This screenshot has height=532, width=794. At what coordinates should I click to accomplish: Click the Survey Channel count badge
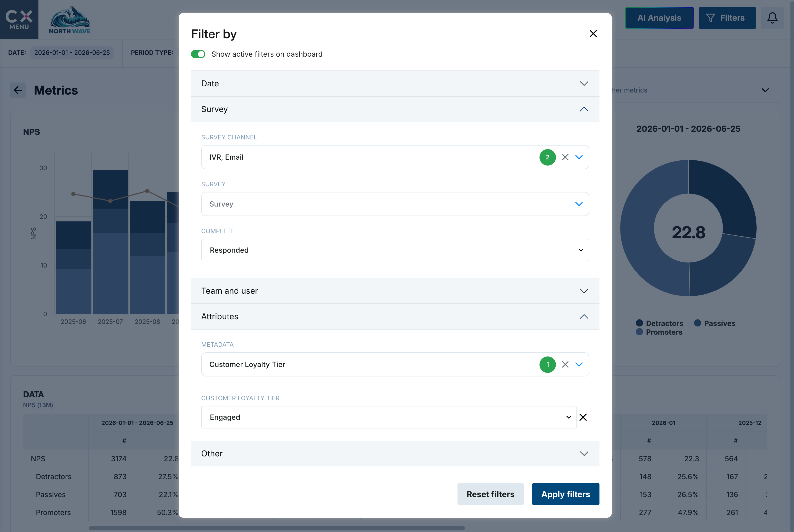tap(547, 157)
